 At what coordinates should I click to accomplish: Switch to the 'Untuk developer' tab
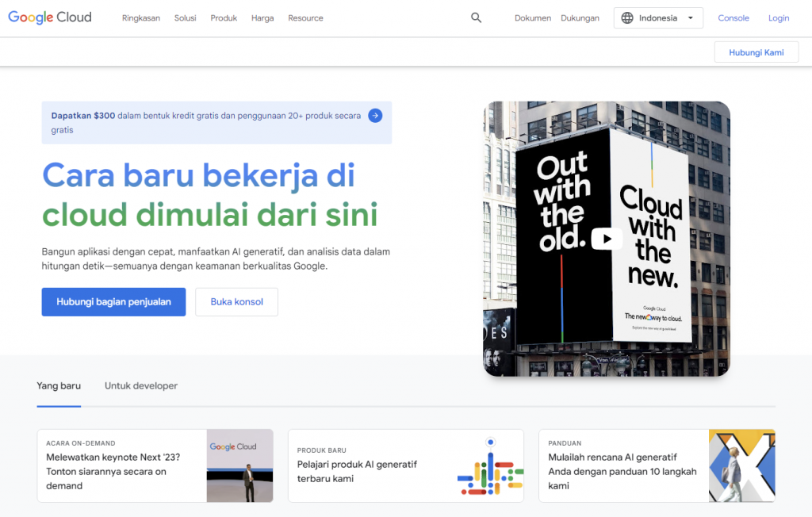pyautogui.click(x=140, y=386)
